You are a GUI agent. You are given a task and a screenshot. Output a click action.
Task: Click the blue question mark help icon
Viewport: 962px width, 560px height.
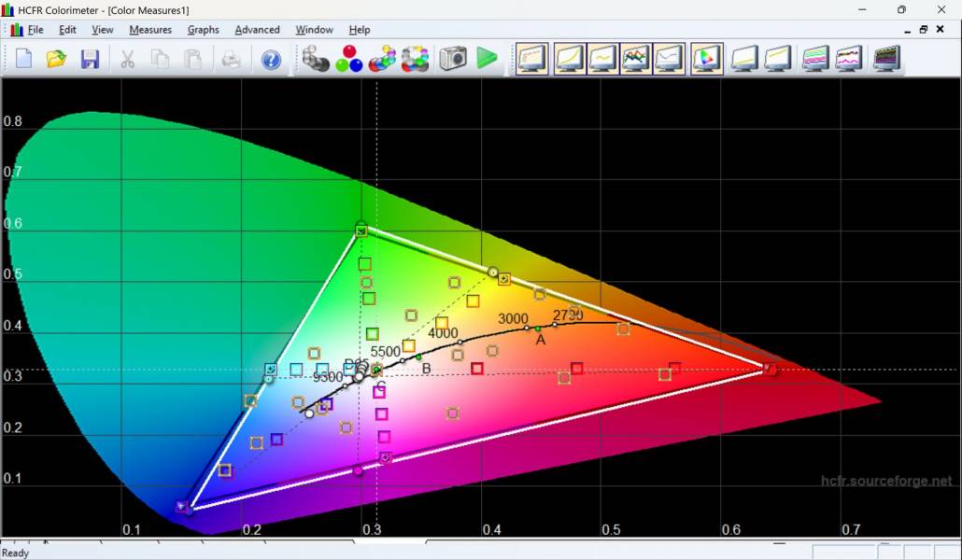(271, 60)
